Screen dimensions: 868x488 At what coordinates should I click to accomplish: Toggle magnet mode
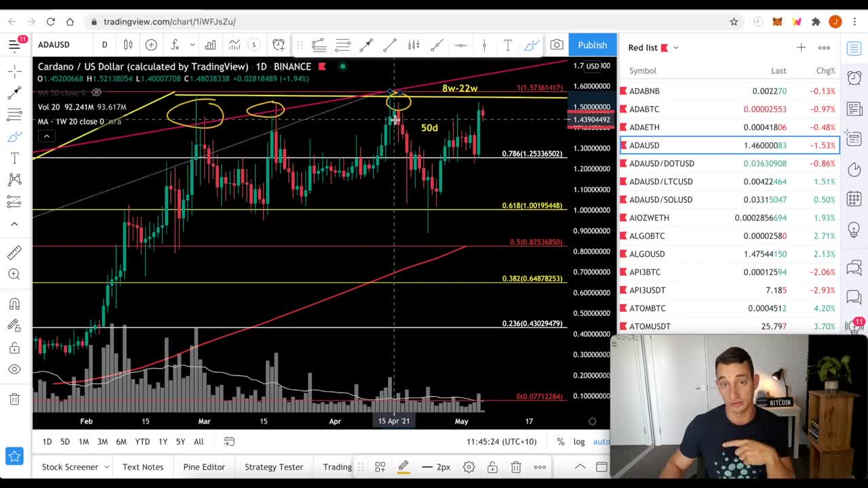click(x=14, y=304)
